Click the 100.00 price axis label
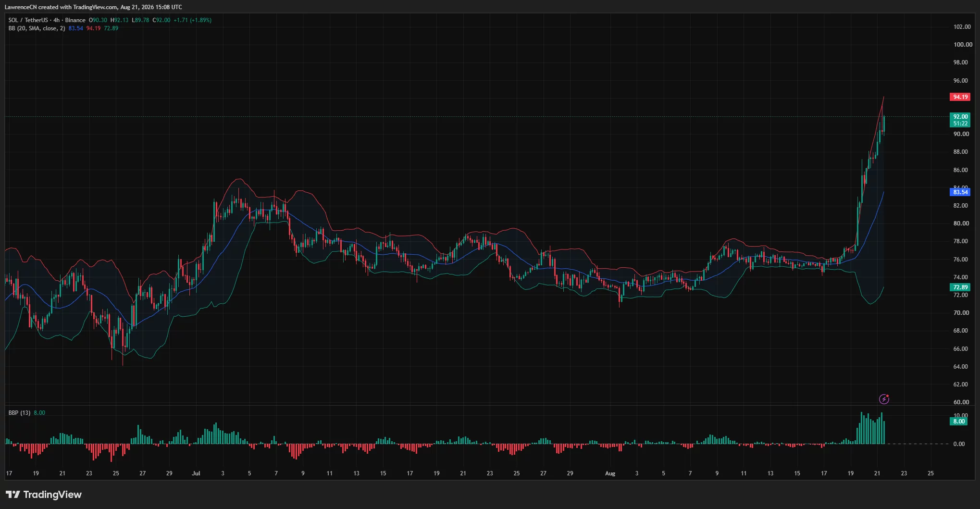 963,45
